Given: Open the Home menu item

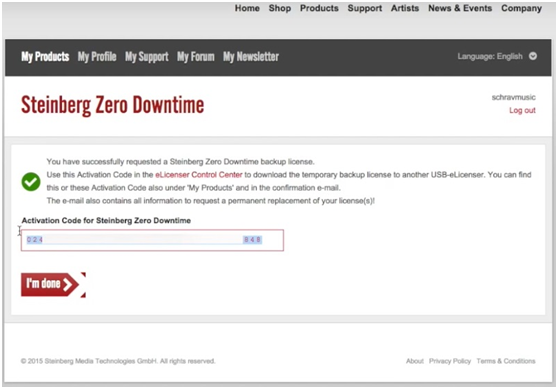Looking at the screenshot, I should pyautogui.click(x=247, y=8).
